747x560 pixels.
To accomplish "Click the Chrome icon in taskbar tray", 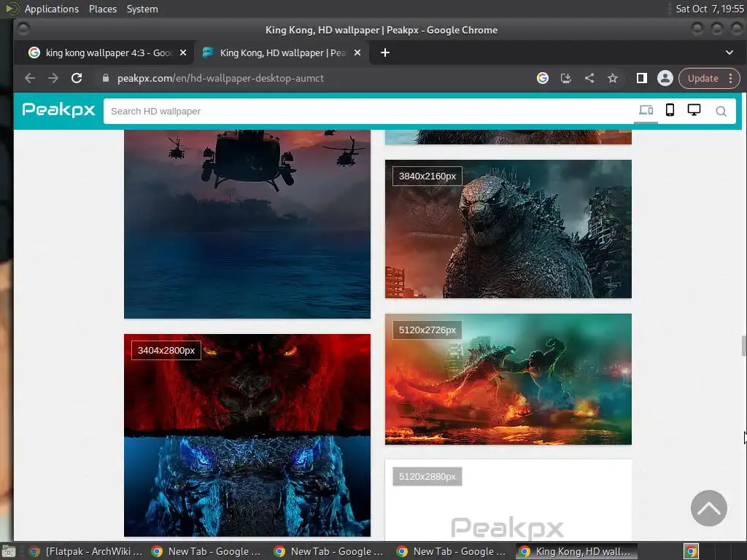I will click(x=692, y=551).
